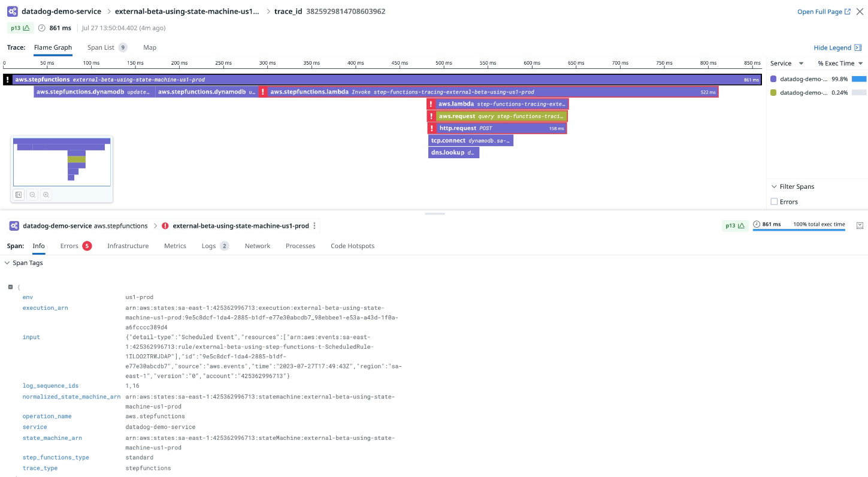
Task: Click the Open Full Page external-link icon
Action: pyautogui.click(x=847, y=11)
